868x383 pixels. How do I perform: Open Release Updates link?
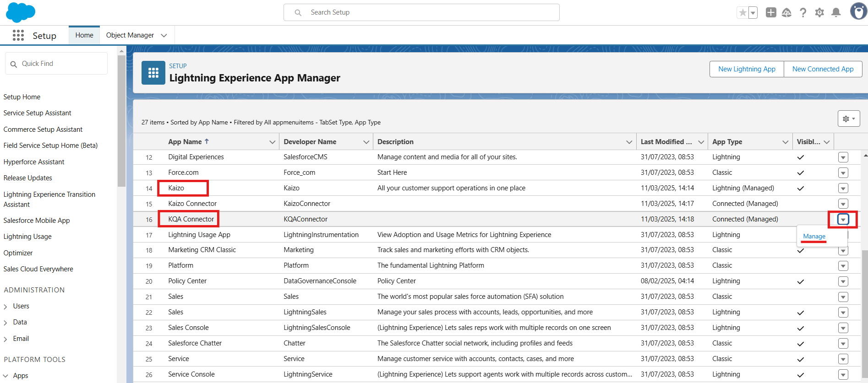(x=28, y=178)
